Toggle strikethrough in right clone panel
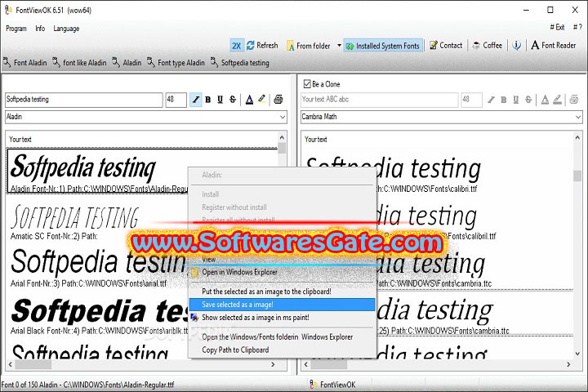Image resolution: width=588 pixels, height=392 pixels. 528,100
